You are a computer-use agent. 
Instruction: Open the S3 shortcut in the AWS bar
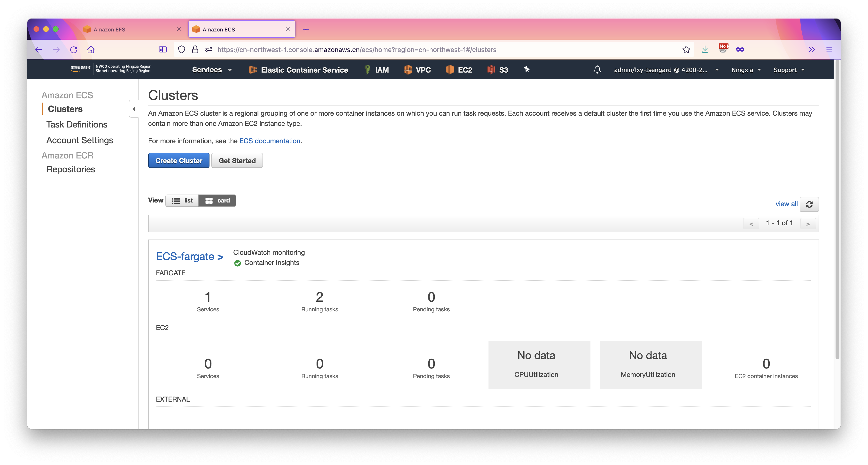tap(497, 70)
